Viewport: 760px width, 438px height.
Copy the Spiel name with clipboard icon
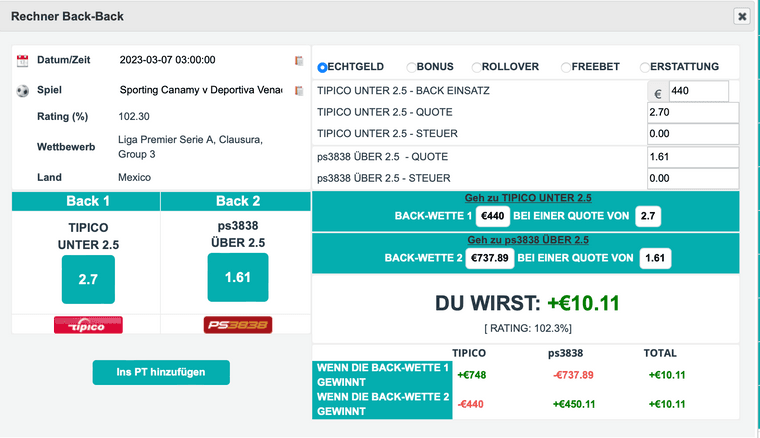299,91
